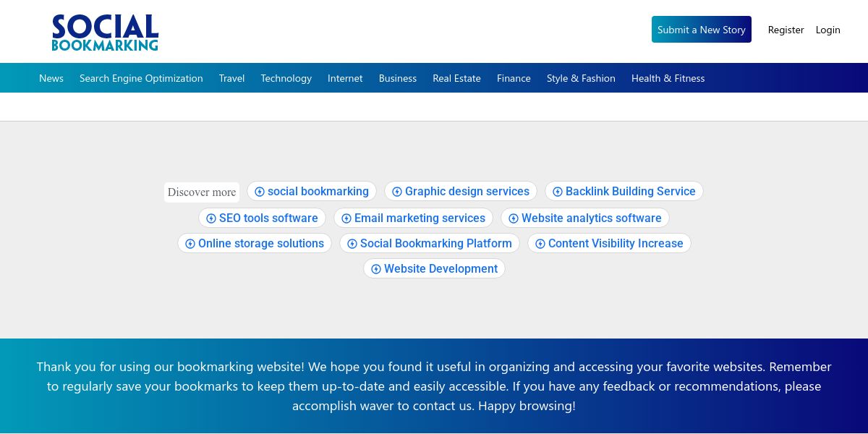This screenshot has height=434, width=868.
Task: Open Content Visibility Increase suggestion
Action: tap(609, 243)
